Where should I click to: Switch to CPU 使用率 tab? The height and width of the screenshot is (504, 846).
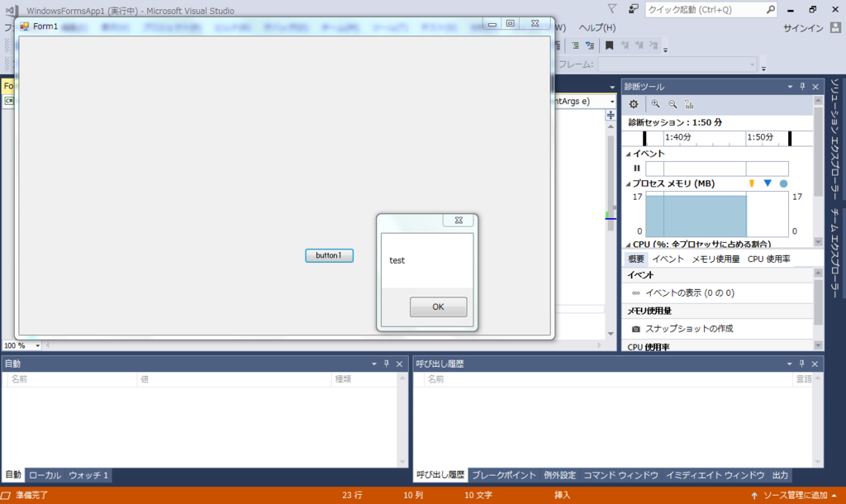[x=769, y=259]
